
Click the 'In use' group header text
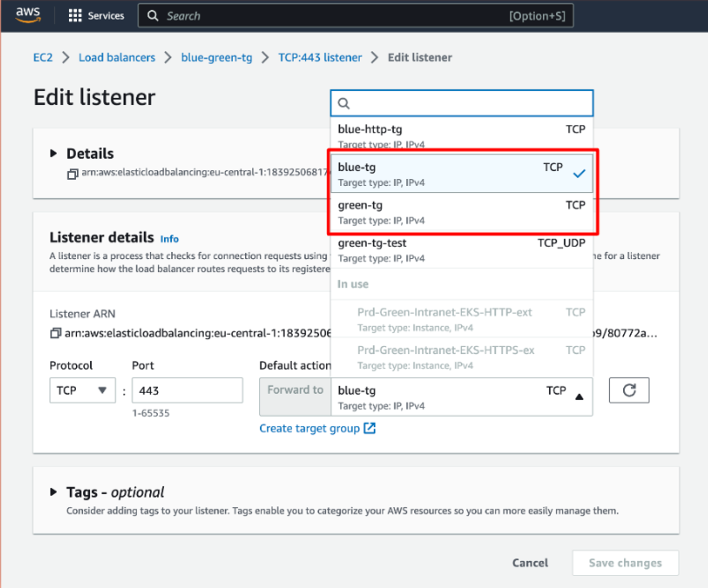coord(353,284)
